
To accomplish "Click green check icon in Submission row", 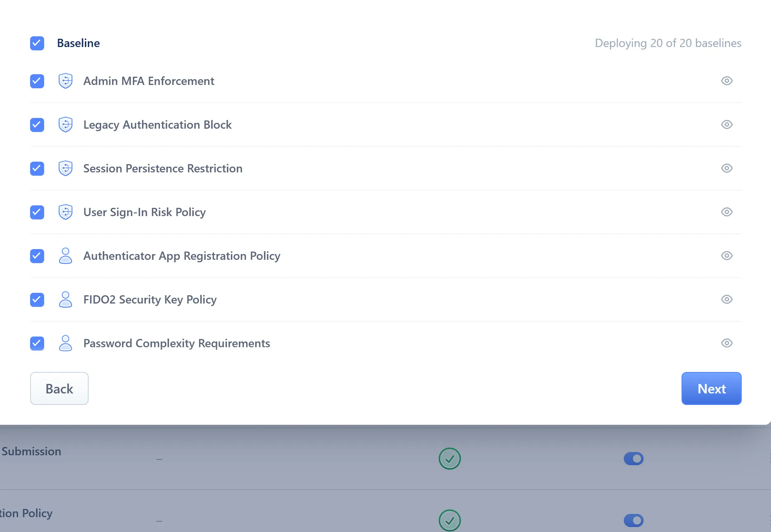I will 450,459.
